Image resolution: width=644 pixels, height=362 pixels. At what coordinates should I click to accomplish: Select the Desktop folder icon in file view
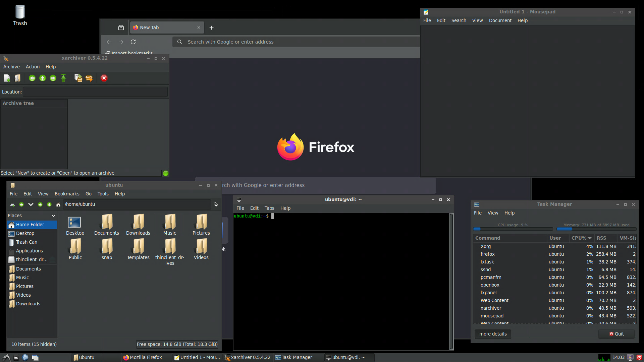75,225
